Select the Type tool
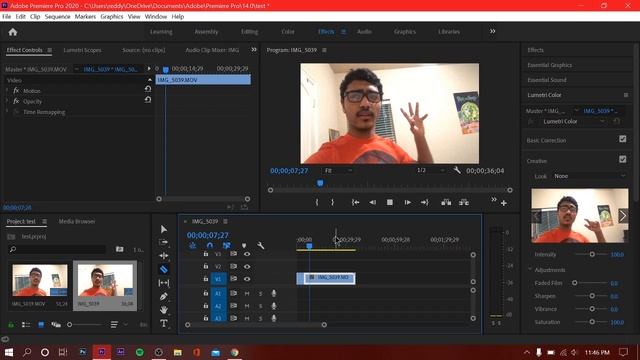This screenshot has height=360, width=640. click(164, 324)
